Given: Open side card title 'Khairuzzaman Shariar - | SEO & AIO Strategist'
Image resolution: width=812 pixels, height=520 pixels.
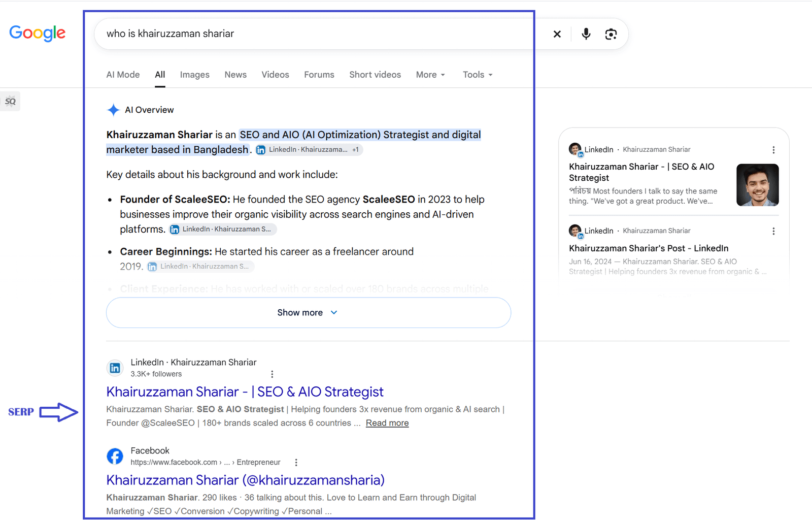Looking at the screenshot, I should 641,172.
